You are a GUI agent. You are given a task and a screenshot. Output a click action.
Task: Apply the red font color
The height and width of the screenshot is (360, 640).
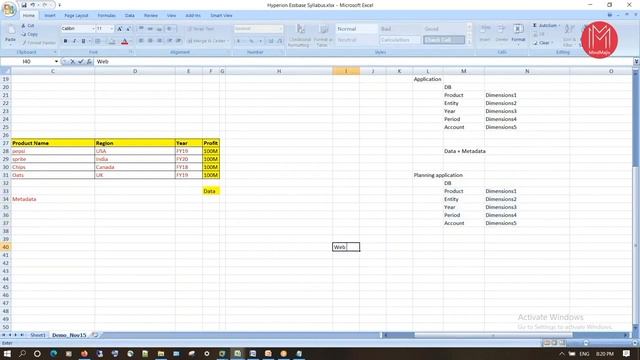pos(124,41)
